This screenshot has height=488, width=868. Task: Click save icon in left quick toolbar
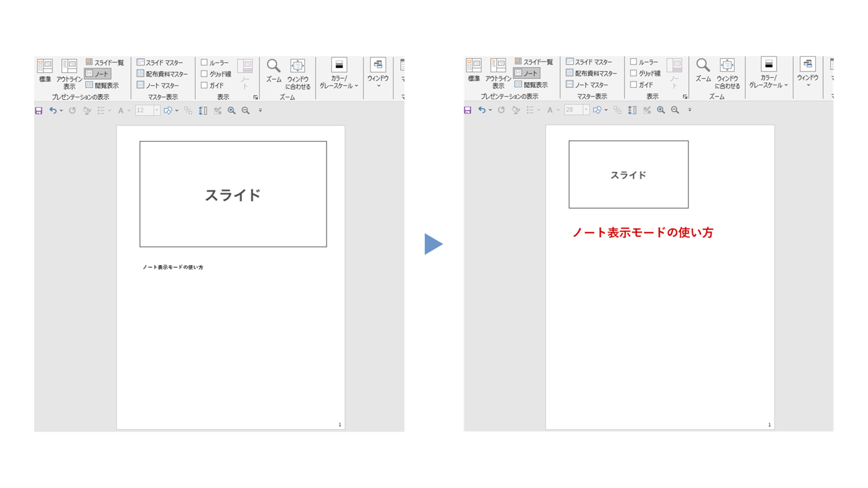[39, 111]
